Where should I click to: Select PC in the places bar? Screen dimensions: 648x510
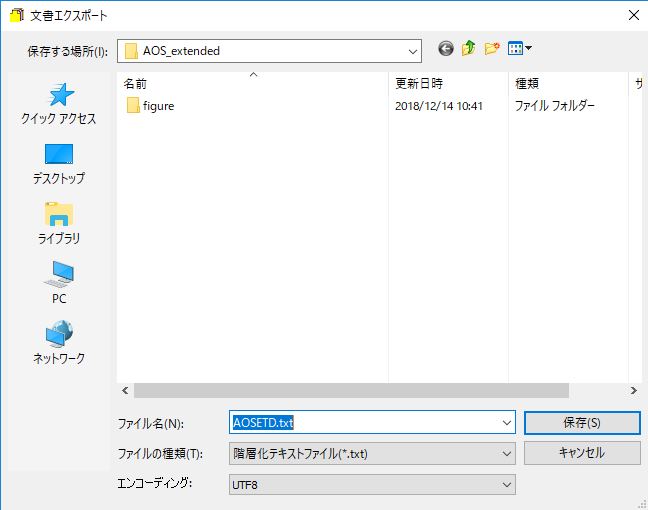59,284
